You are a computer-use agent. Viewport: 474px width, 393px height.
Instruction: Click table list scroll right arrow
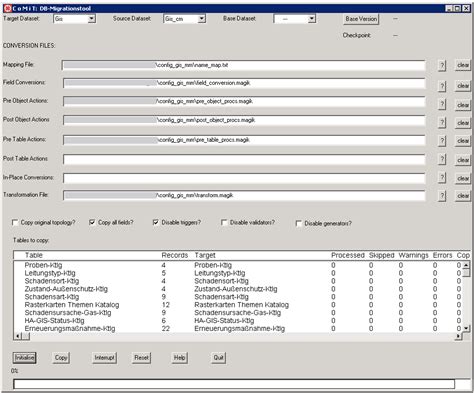tap(459, 337)
